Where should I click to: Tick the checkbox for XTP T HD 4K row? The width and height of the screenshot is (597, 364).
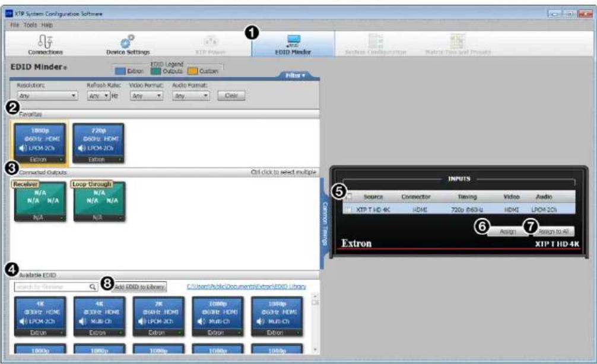348,210
